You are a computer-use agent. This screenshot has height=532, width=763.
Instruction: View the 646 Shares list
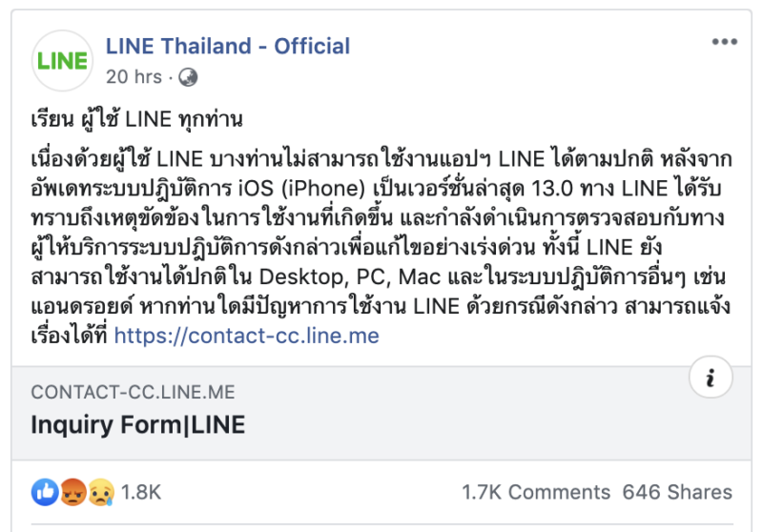point(677,492)
